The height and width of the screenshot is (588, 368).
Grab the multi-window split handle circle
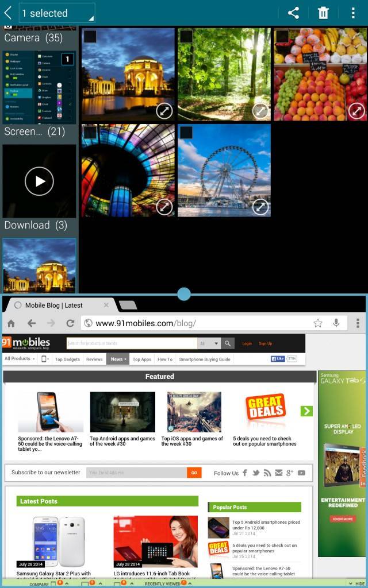coord(183,294)
